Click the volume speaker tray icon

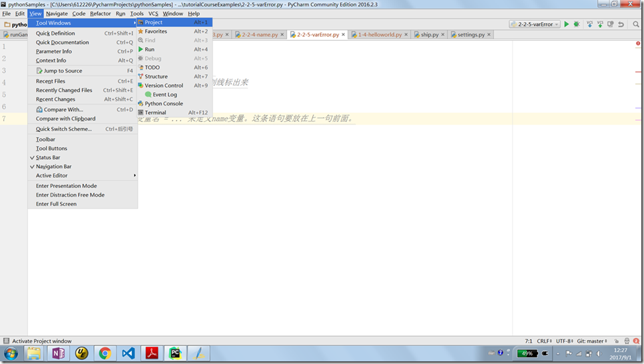click(599, 353)
